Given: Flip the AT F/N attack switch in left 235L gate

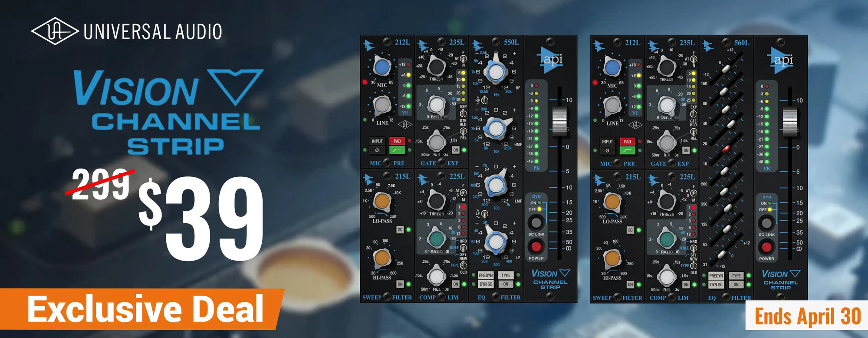Looking at the screenshot, I should coord(463,59).
